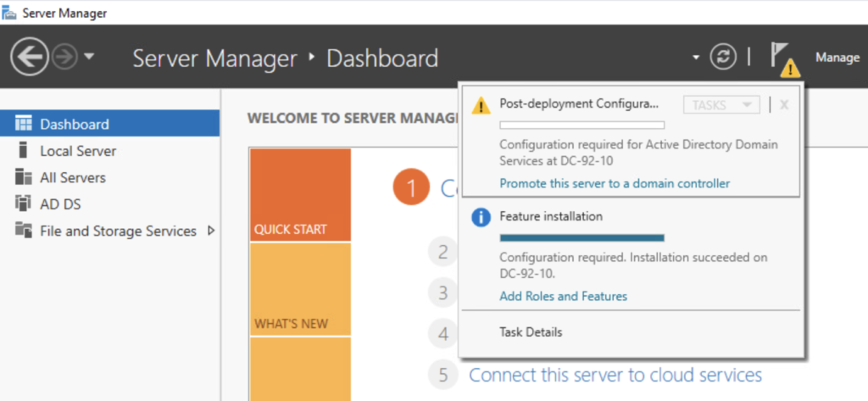Click the AD DS icon
868x401 pixels.
pyautogui.click(x=24, y=203)
